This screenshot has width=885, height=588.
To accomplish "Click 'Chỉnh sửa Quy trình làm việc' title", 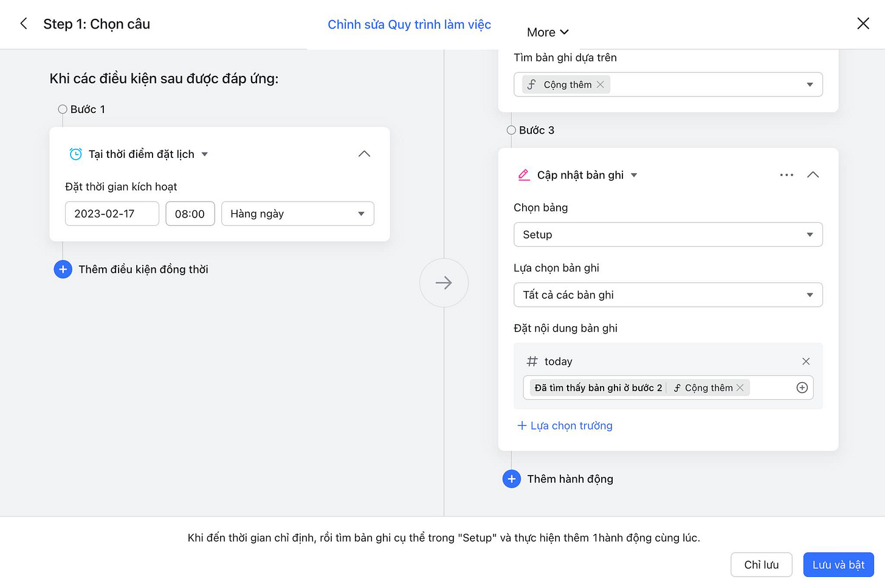I will 409,24.
